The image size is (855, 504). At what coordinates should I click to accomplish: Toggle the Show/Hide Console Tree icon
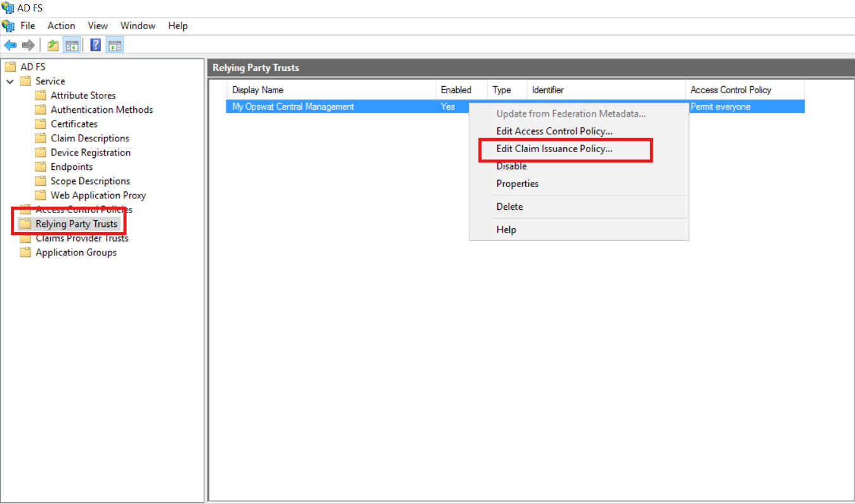click(x=72, y=45)
